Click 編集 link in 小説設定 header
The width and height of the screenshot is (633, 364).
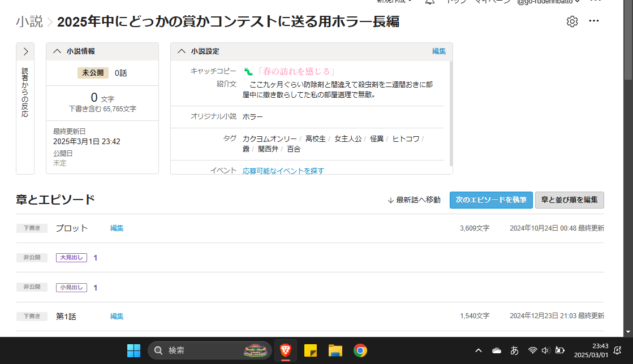coord(439,51)
